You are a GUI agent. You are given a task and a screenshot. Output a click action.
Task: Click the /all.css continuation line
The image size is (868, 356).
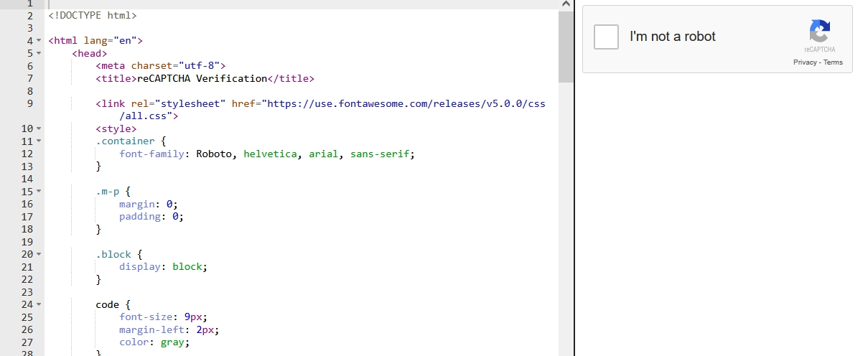point(149,116)
